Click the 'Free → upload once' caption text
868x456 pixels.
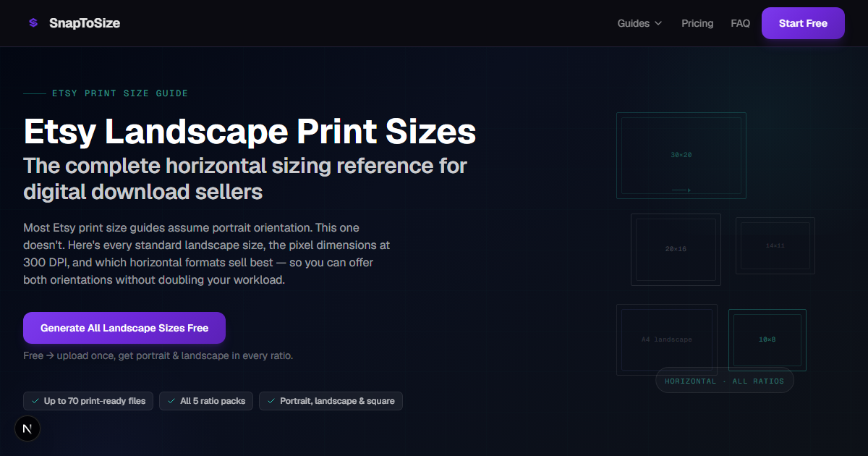(x=158, y=356)
